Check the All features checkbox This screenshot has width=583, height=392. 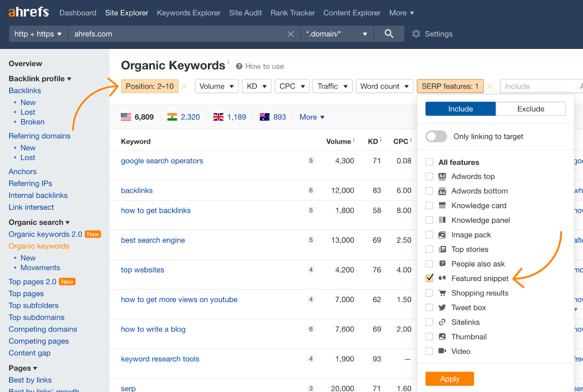[430, 162]
